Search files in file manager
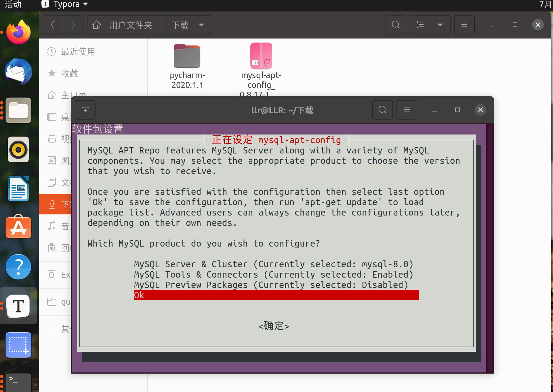This screenshot has width=553, height=392. click(x=396, y=25)
